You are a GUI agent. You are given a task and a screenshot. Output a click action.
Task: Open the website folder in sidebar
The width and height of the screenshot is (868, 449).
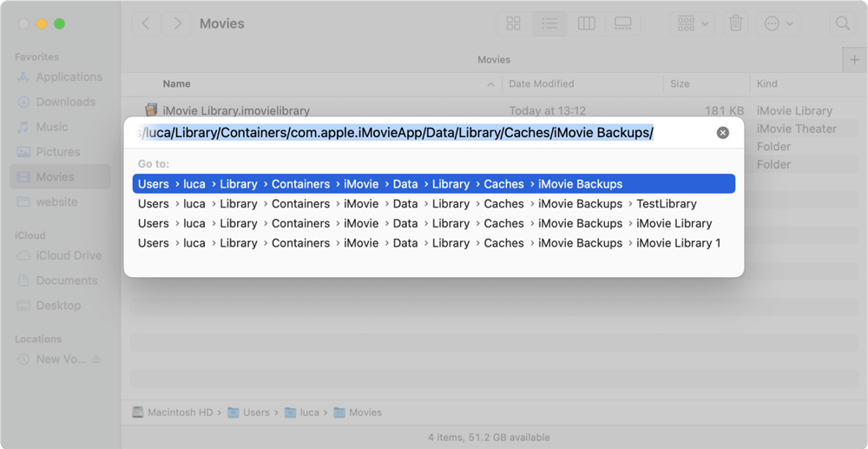60,201
